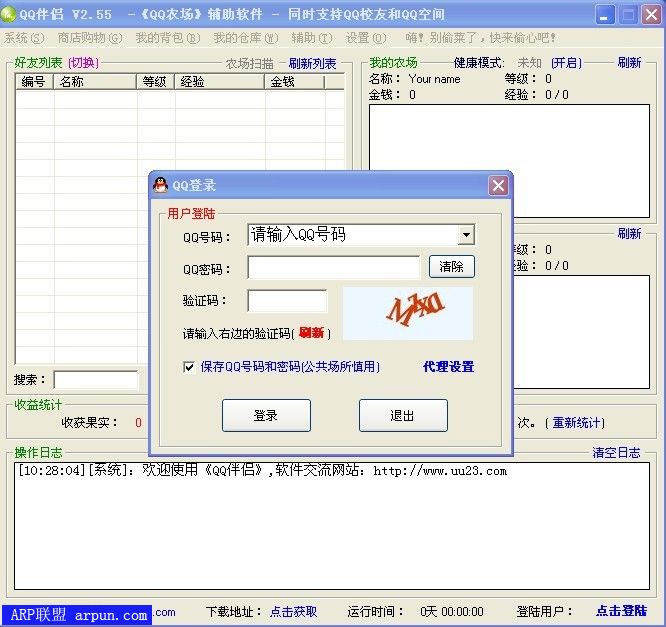This screenshot has width=666, height=627.
Task: Click the 等级 column header
Action: (155, 82)
